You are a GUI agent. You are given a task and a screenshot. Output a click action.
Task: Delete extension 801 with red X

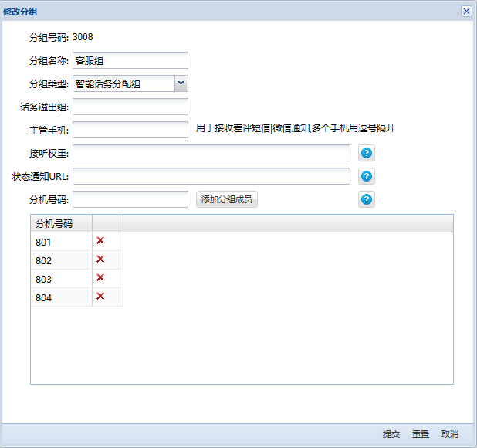pos(100,241)
